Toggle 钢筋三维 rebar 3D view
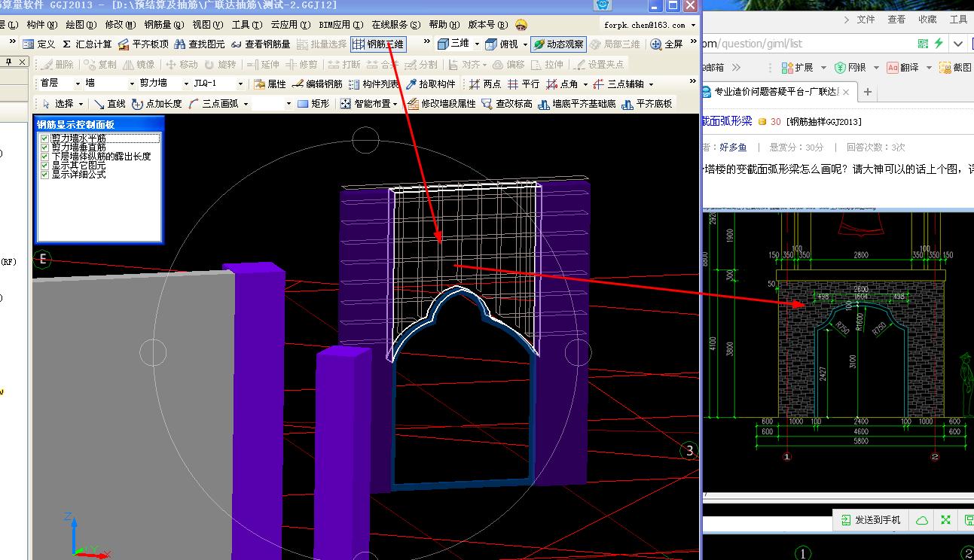Viewport: 974px width, 560px height. (x=378, y=44)
